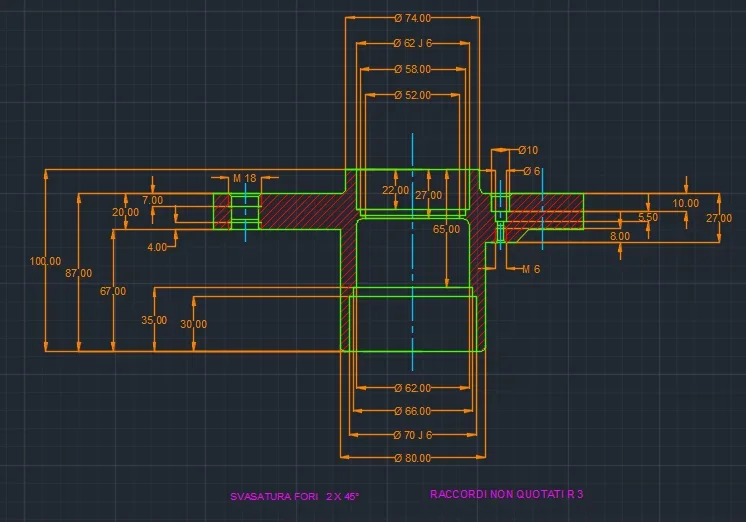Viewport: 746px width, 522px height.
Task: Select the Ø 58.00 dimension text
Action: point(412,70)
